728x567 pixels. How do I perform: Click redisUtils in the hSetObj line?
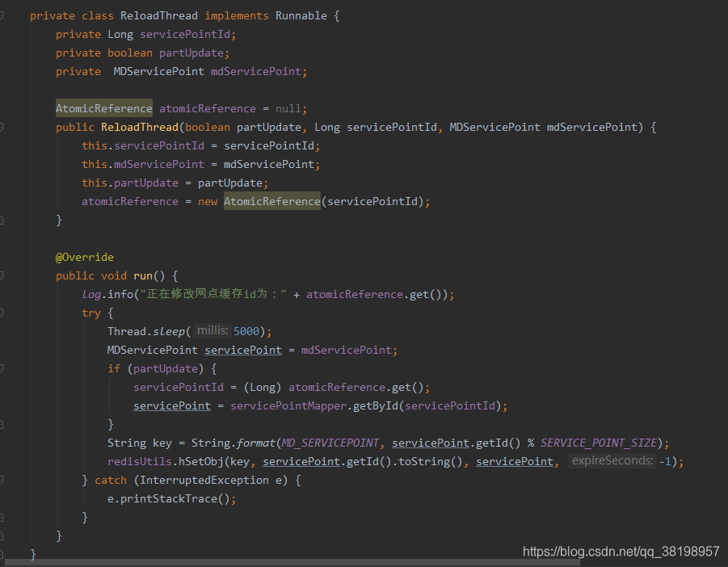139,461
